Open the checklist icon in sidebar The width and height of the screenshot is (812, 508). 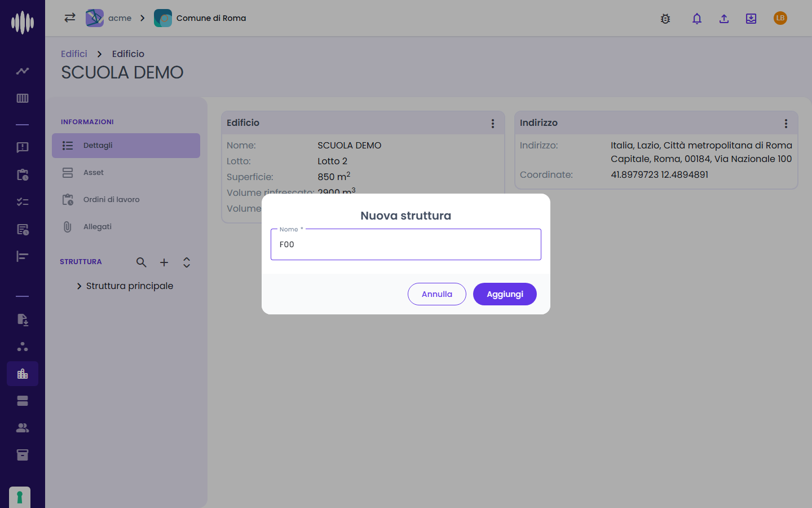pos(23,202)
